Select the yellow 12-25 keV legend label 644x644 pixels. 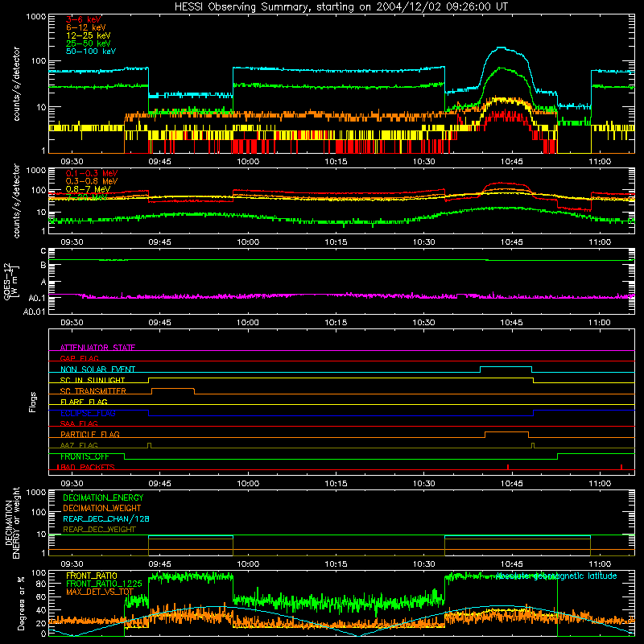pyautogui.click(x=89, y=35)
